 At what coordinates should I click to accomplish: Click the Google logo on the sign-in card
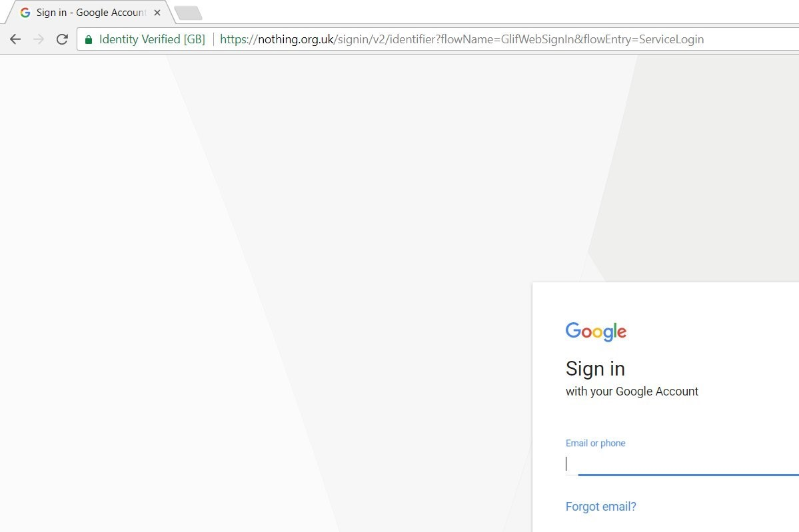click(595, 331)
